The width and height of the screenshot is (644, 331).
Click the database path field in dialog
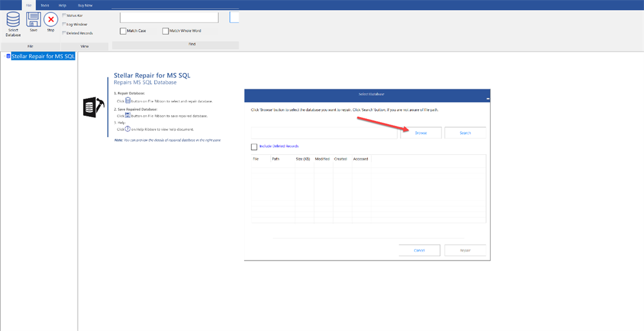click(x=324, y=133)
